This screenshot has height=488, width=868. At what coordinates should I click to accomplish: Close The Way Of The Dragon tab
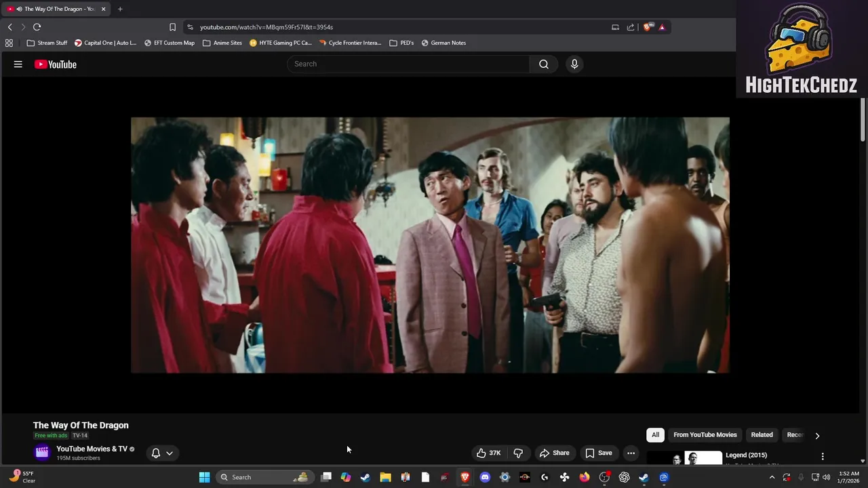coord(103,9)
